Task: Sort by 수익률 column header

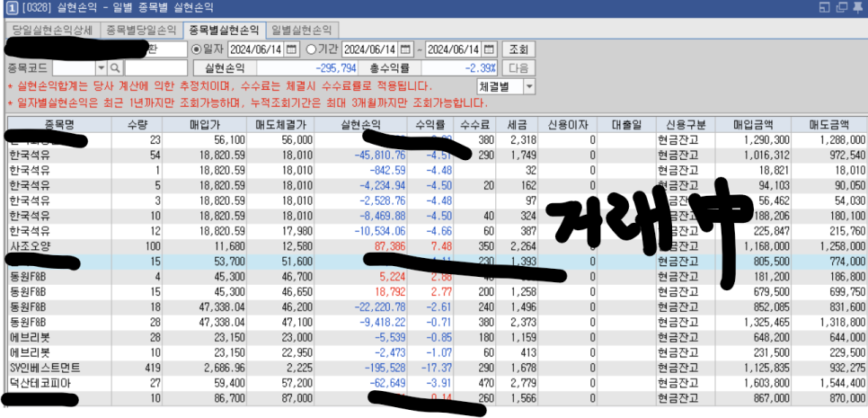Action: [x=430, y=124]
